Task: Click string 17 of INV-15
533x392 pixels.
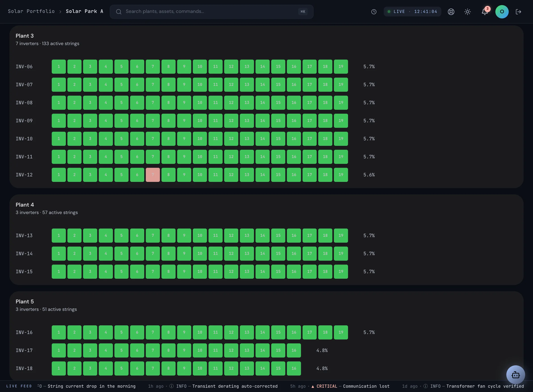Action: click(x=310, y=272)
